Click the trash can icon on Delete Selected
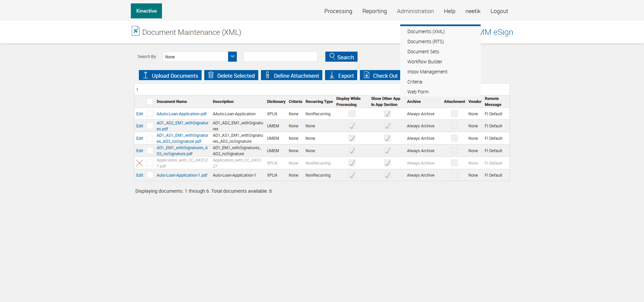Image resolution: width=644 pixels, height=302 pixels. pyautogui.click(x=211, y=75)
